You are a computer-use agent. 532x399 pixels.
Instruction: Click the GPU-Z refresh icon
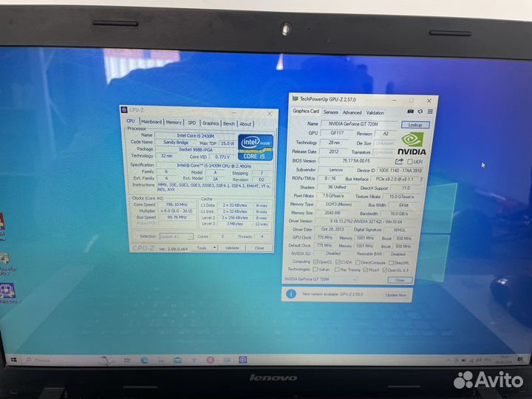[420, 112]
